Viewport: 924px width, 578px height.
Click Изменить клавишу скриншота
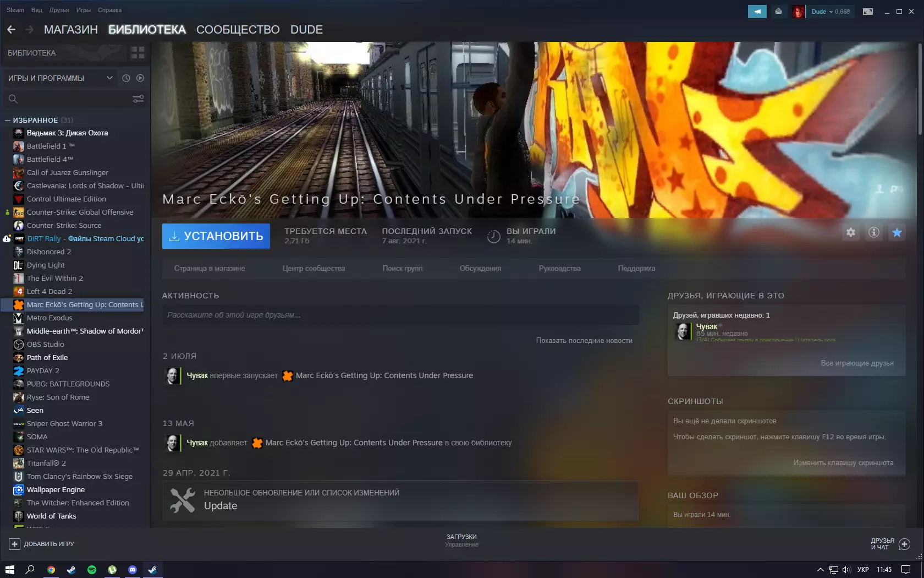pos(843,463)
